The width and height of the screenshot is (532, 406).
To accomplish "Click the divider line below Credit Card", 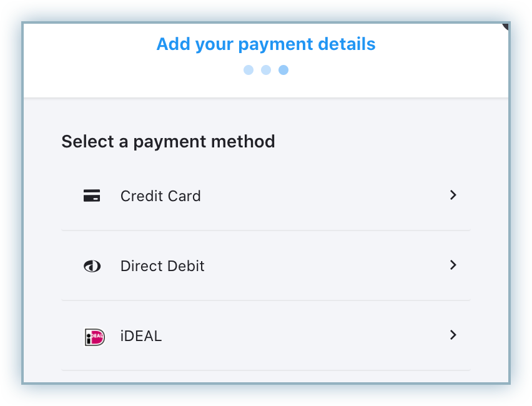I will tap(266, 230).
